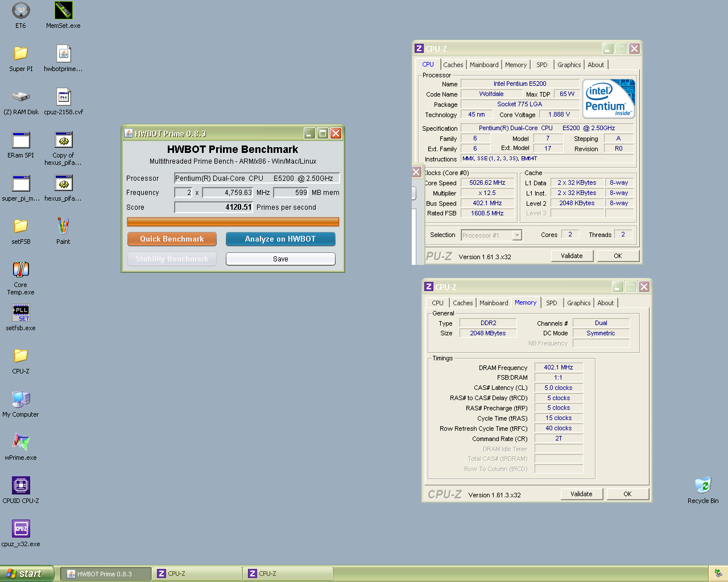728x582 pixels.
Task: Select the cpuz-2158.cvf file icon
Action: coord(63,97)
